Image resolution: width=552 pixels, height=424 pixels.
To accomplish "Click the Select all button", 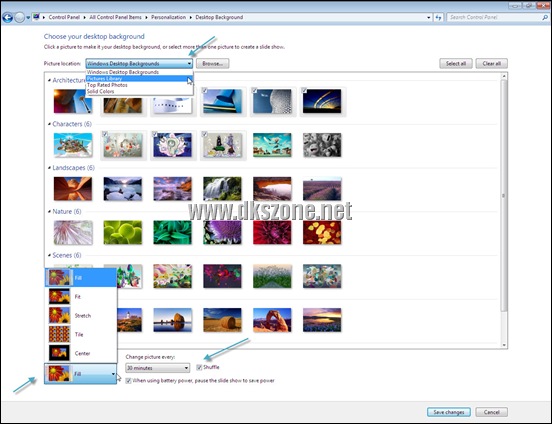I will [456, 63].
